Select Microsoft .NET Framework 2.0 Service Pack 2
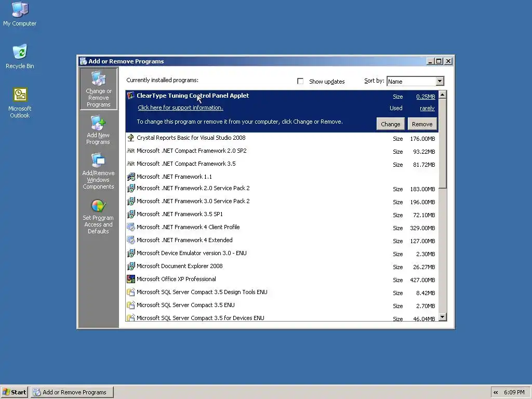This screenshot has height=399, width=532. point(282,188)
